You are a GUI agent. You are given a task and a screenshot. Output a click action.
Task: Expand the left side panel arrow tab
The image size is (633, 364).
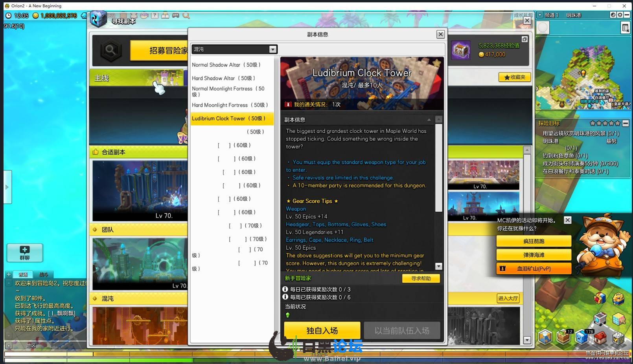pos(7,187)
